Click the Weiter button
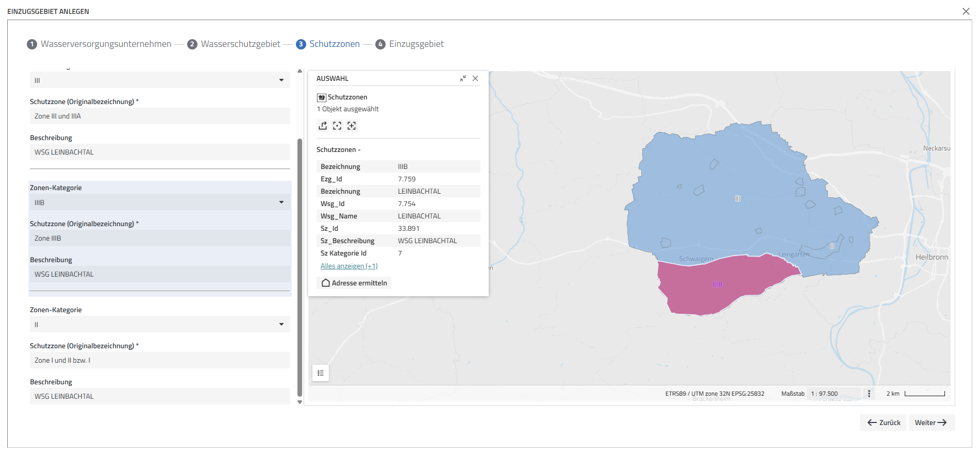 tap(931, 422)
